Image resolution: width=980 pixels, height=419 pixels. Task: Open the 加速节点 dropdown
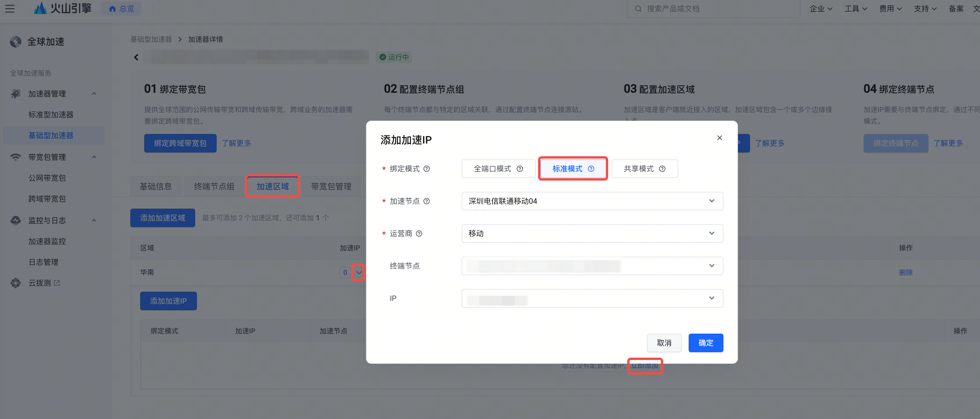[592, 201]
